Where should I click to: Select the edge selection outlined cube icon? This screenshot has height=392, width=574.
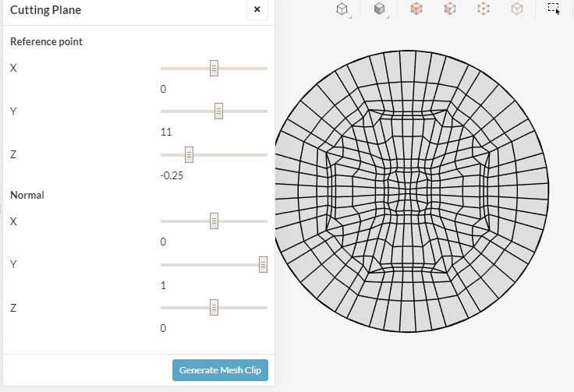517,9
